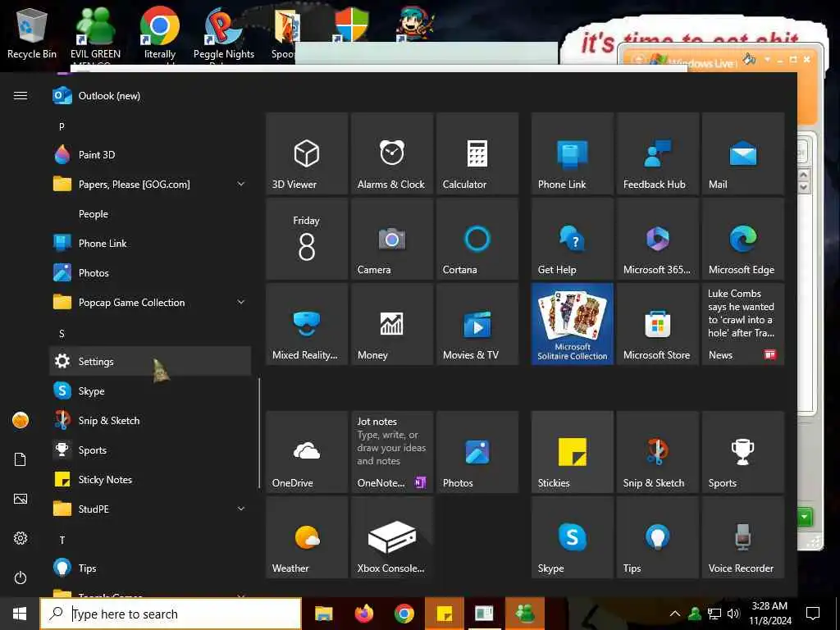Expand the Start menu hamburger button
The image size is (840, 630).
coord(21,96)
